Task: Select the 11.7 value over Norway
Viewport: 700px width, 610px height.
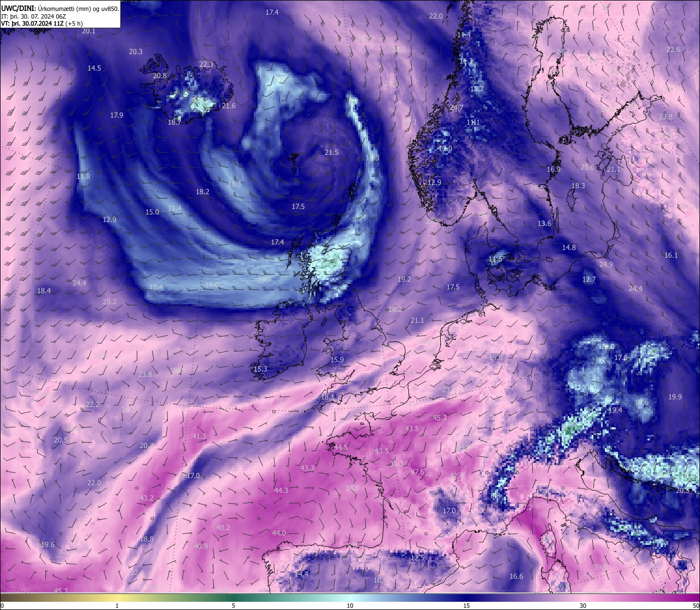Action: pos(477,89)
